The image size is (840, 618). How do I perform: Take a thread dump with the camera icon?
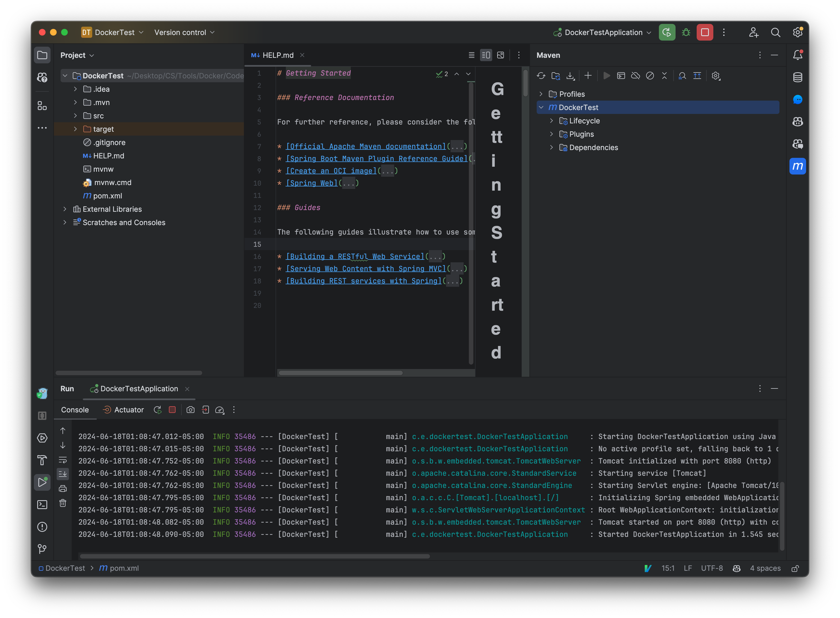click(x=190, y=410)
